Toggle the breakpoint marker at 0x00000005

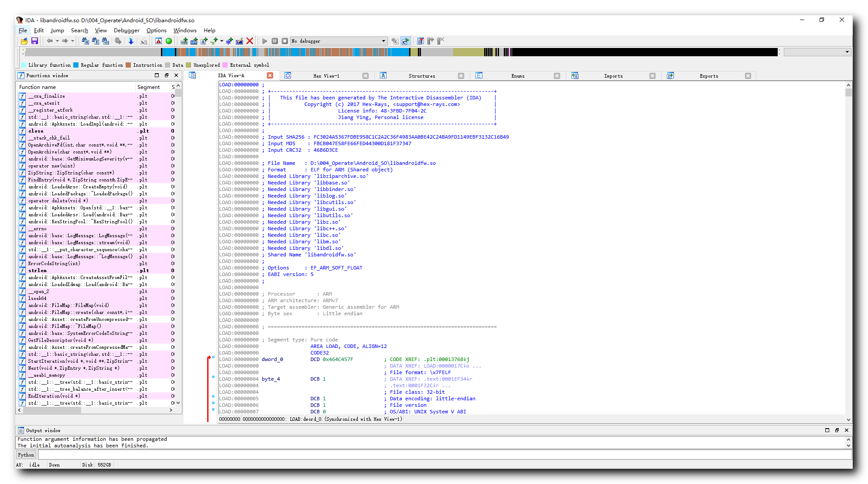tap(213, 398)
